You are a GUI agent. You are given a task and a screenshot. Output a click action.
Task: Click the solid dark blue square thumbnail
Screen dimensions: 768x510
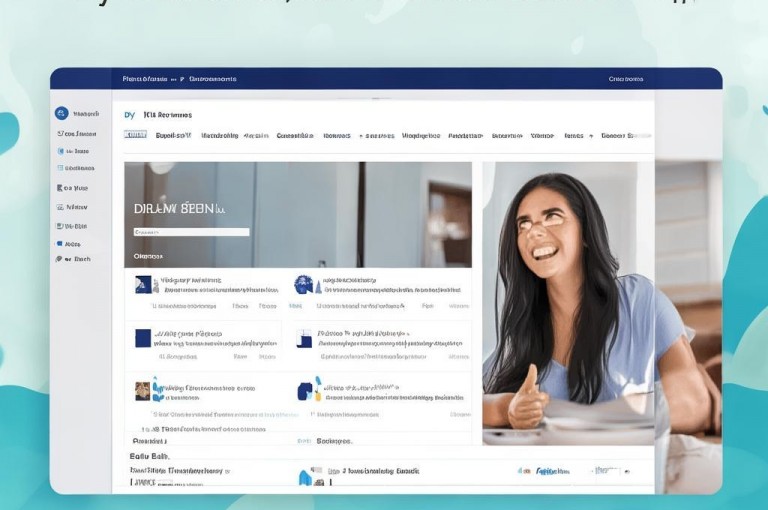point(143,338)
